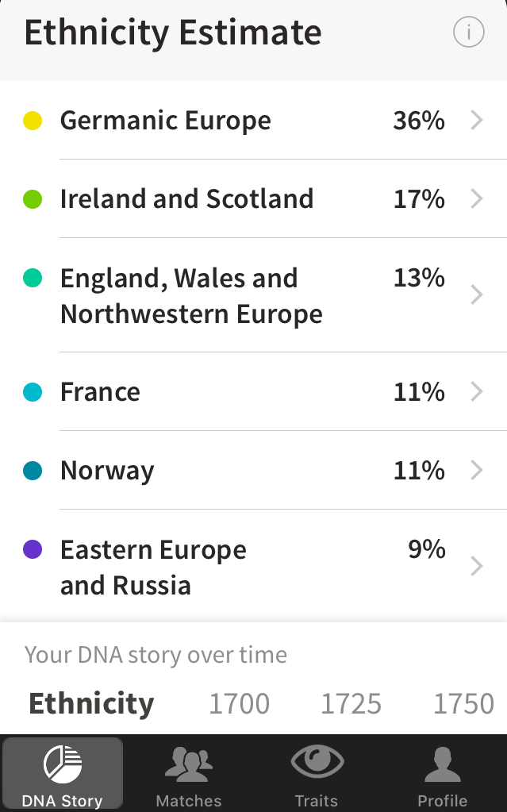Jump to 1725 on the timeline
The height and width of the screenshot is (812, 507).
coord(351,704)
